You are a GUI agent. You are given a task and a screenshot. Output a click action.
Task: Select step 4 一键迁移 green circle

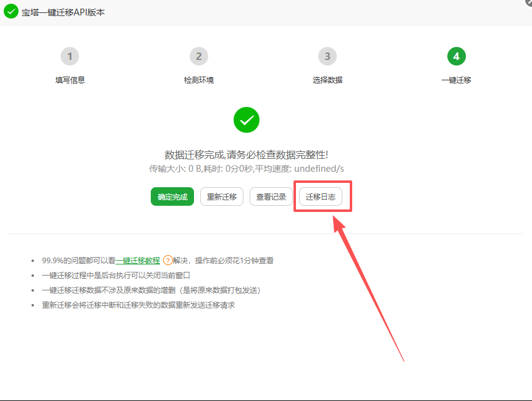point(456,56)
